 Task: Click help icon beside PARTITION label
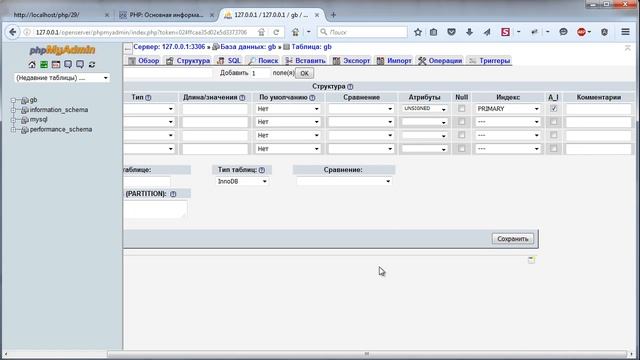tap(173, 194)
